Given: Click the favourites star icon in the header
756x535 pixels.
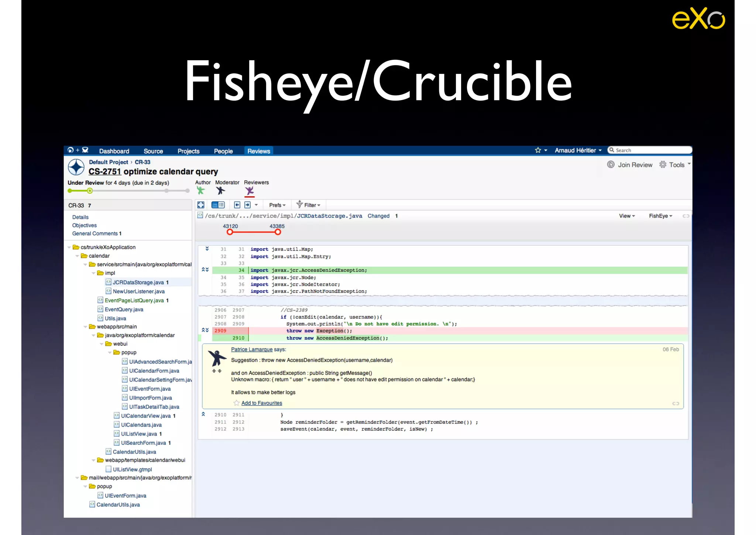Looking at the screenshot, I should 538,150.
